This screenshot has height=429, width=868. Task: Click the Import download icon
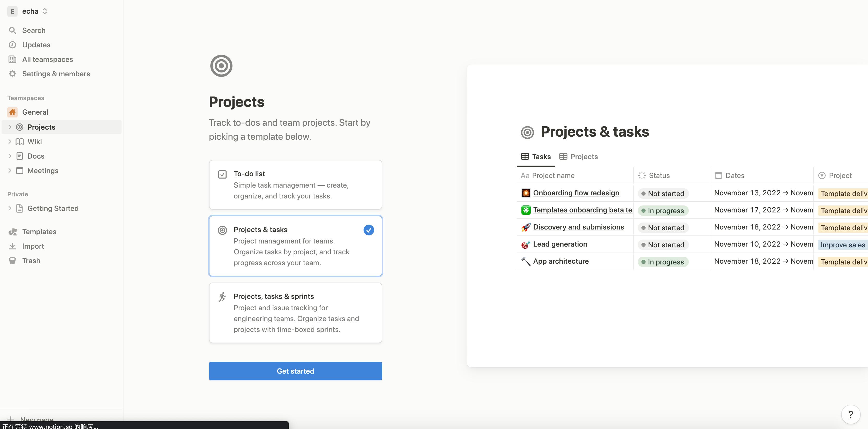(12, 246)
